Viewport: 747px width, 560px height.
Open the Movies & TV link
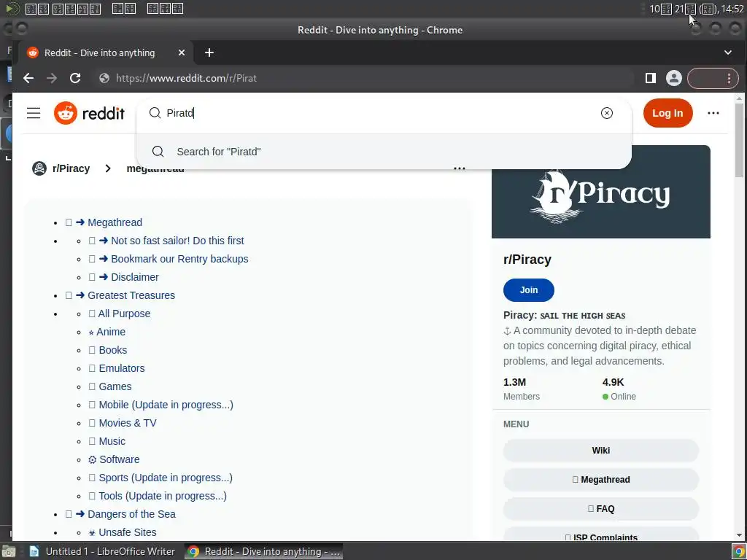coord(127,423)
